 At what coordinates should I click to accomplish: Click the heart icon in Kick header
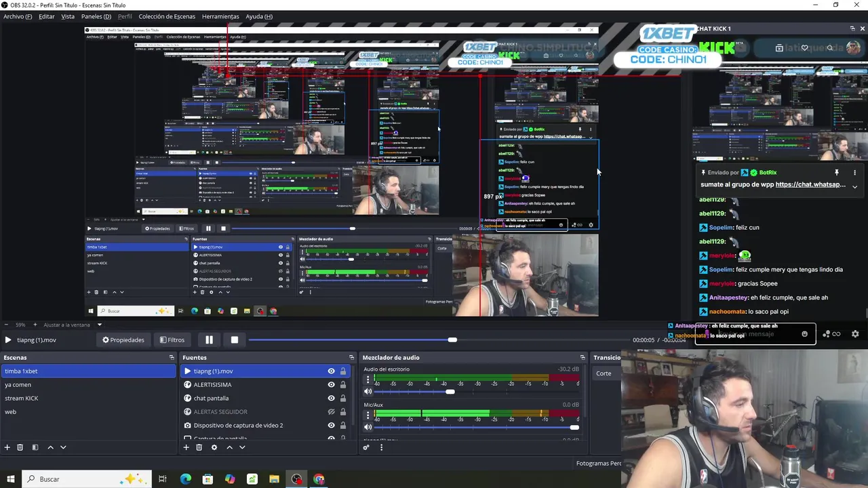click(804, 48)
